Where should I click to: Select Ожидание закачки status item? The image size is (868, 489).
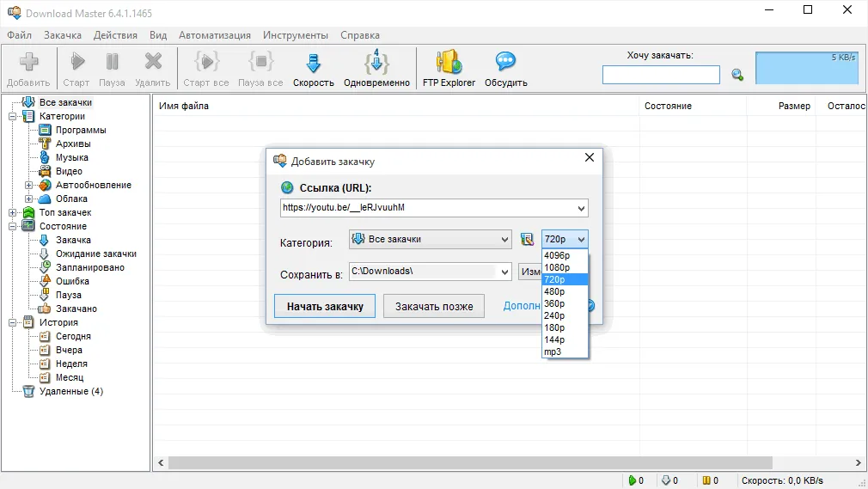[x=95, y=254]
